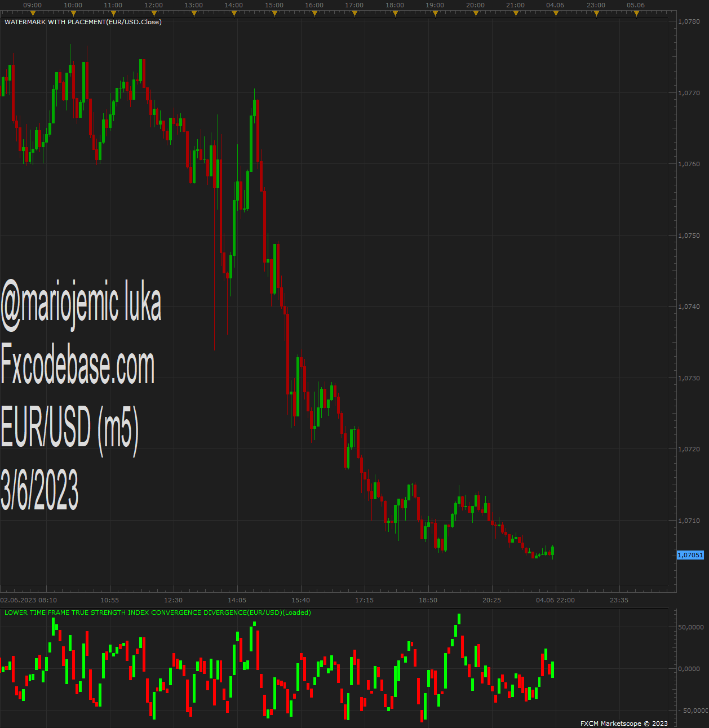Click the 14:05 time axis label
Viewport: 709px width, 728px height.
[x=237, y=600]
